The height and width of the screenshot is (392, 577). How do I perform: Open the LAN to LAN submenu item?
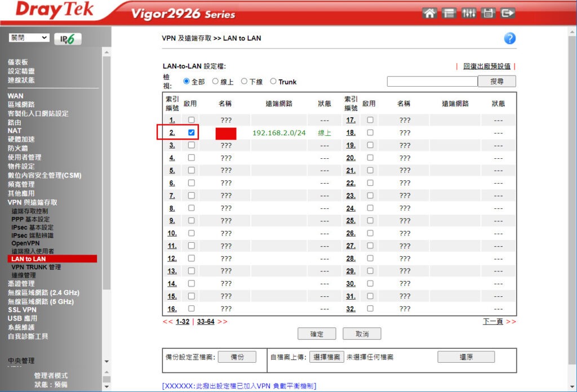point(52,259)
